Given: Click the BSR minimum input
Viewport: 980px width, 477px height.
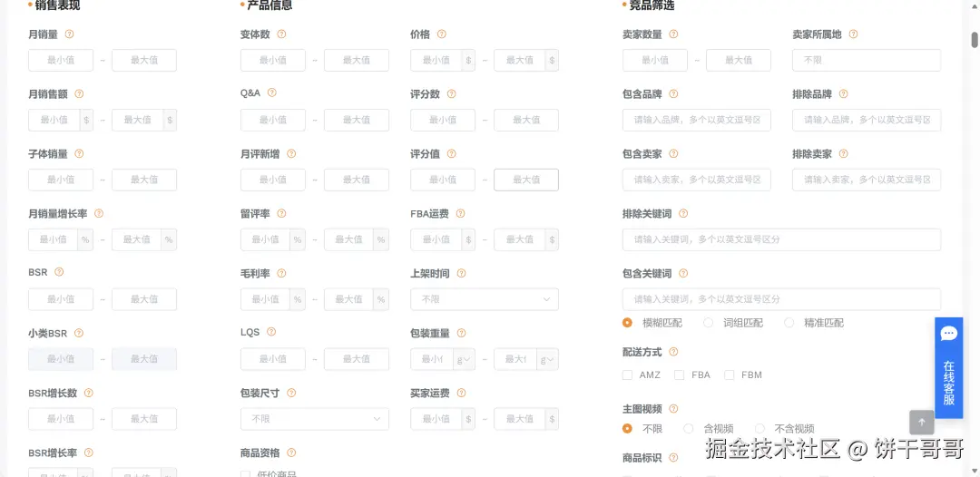Looking at the screenshot, I should click(x=61, y=299).
